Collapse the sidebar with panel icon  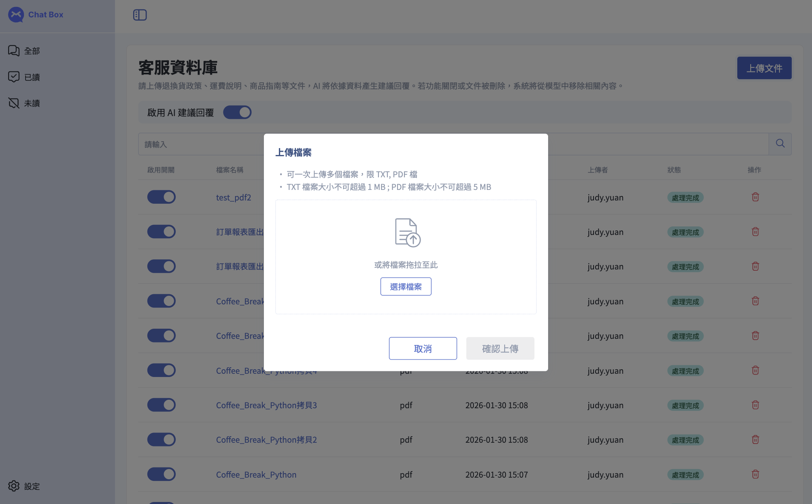pos(140,15)
